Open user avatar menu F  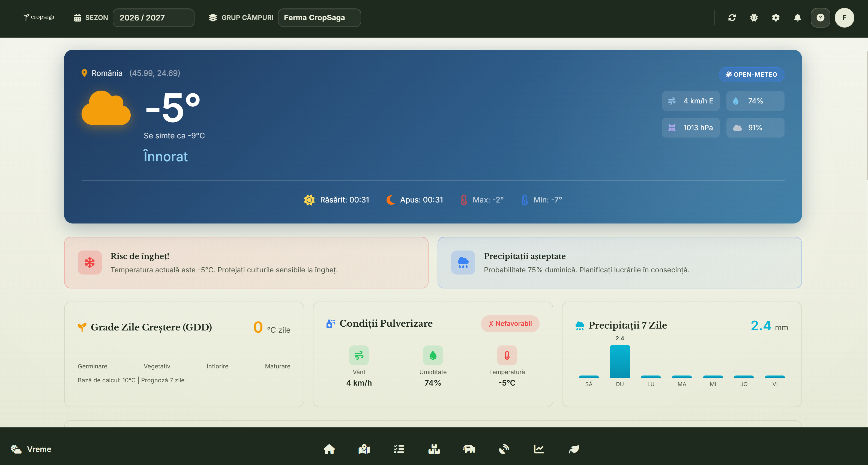click(844, 17)
